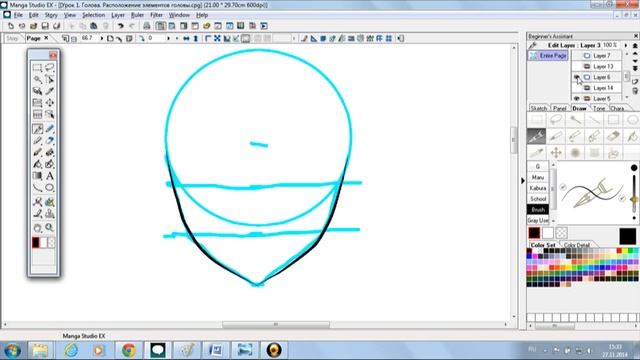
Task: Select the eraser tool in the toolbox
Action: [x=49, y=141]
